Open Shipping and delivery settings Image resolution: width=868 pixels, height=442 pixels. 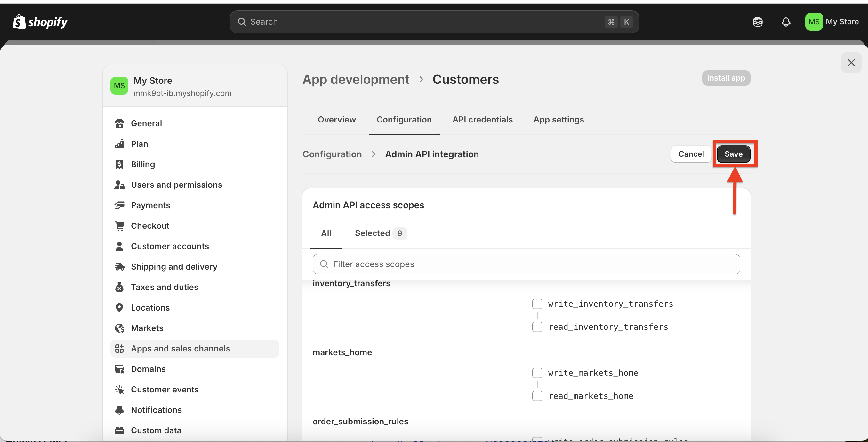click(174, 267)
